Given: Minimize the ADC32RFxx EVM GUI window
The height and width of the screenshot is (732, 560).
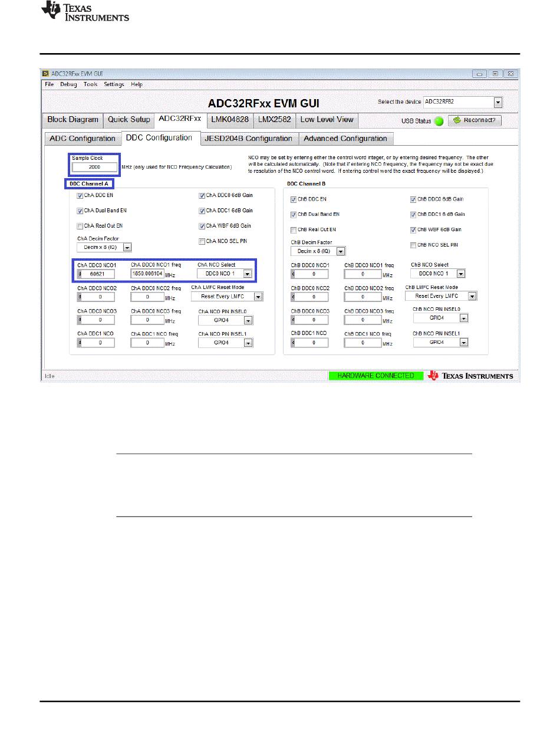Looking at the screenshot, I should (x=480, y=74).
